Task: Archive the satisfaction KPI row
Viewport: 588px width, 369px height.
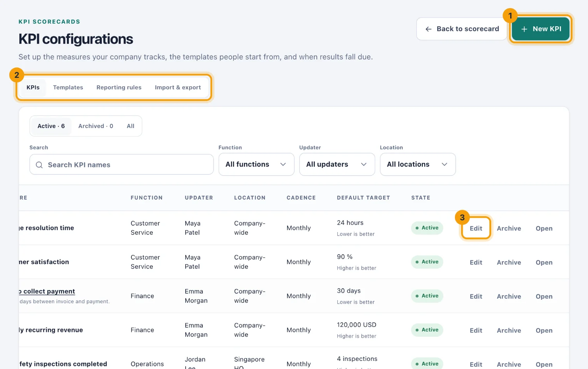Action: tap(509, 262)
